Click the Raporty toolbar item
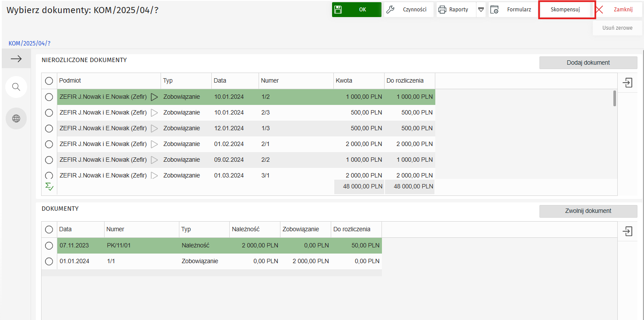Image resolution: width=644 pixels, height=320 pixels. click(x=456, y=10)
